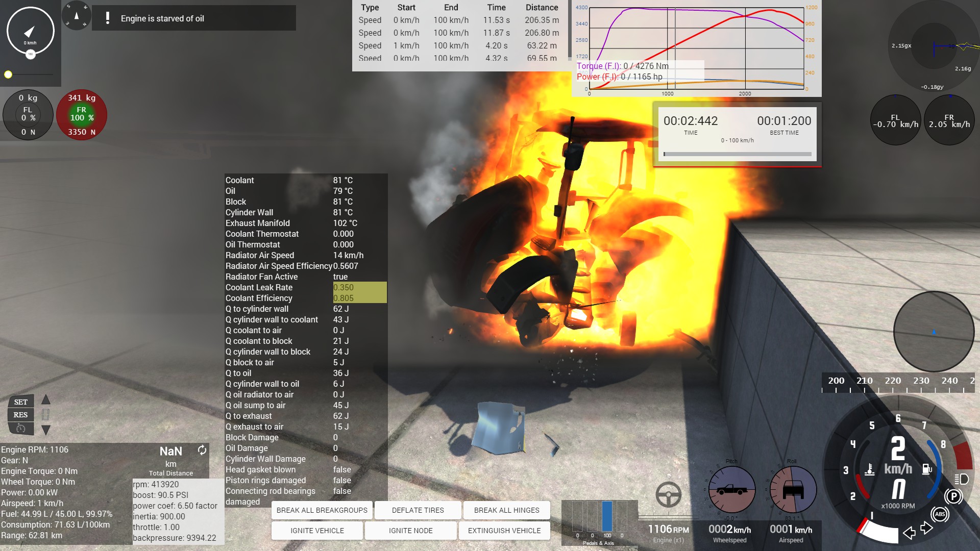Click the left turn signal arrow

[x=909, y=533]
